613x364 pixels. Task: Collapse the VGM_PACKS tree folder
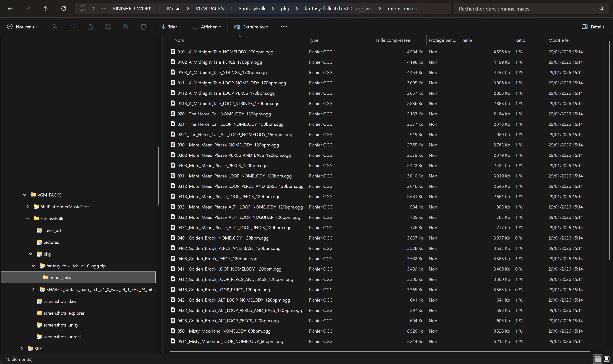pyautogui.click(x=25, y=195)
